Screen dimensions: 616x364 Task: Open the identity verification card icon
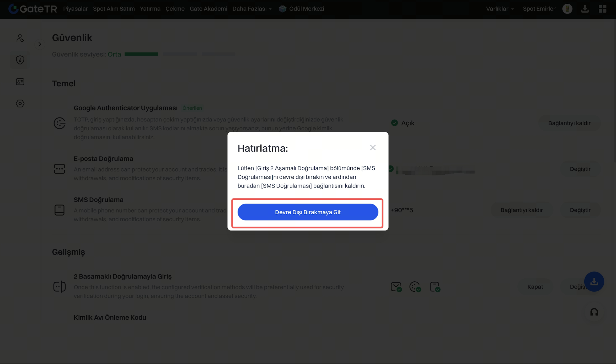click(20, 82)
